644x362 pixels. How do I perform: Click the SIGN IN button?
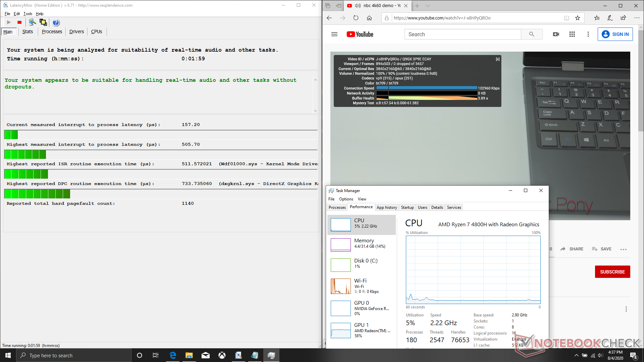[615, 34]
